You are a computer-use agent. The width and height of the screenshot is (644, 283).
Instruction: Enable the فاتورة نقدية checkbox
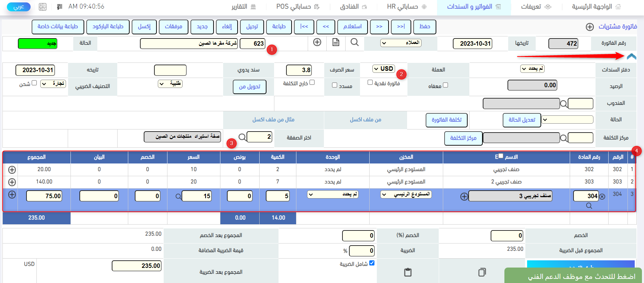[x=370, y=82]
